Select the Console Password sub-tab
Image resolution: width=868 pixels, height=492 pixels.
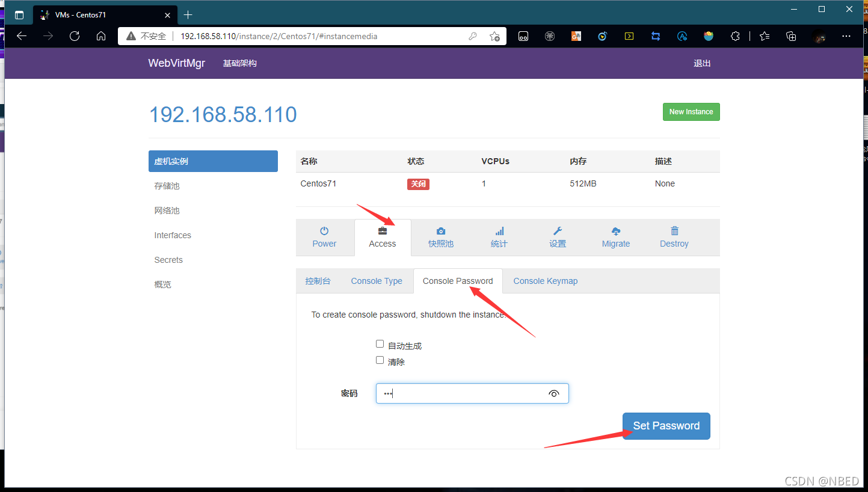[x=458, y=281]
